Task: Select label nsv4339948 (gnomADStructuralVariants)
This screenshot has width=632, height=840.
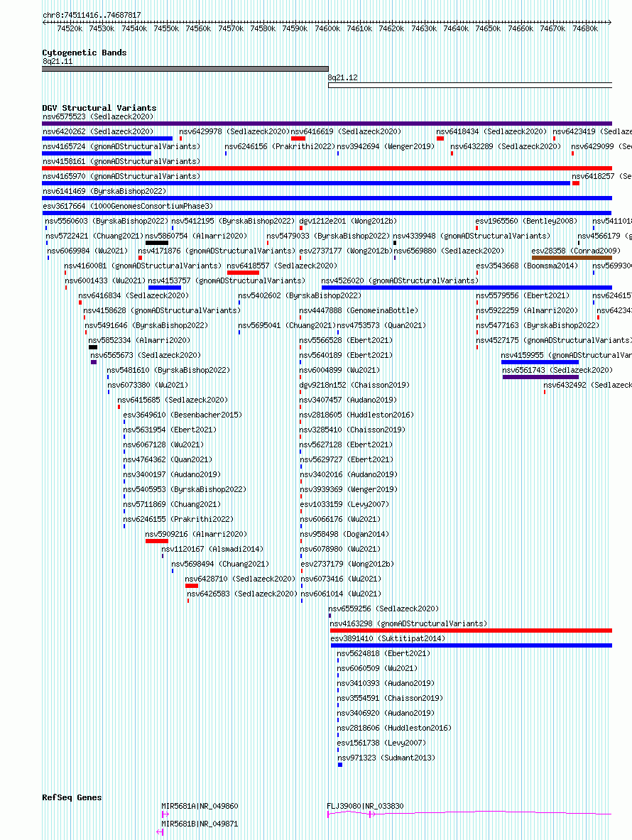Action: click(x=472, y=236)
